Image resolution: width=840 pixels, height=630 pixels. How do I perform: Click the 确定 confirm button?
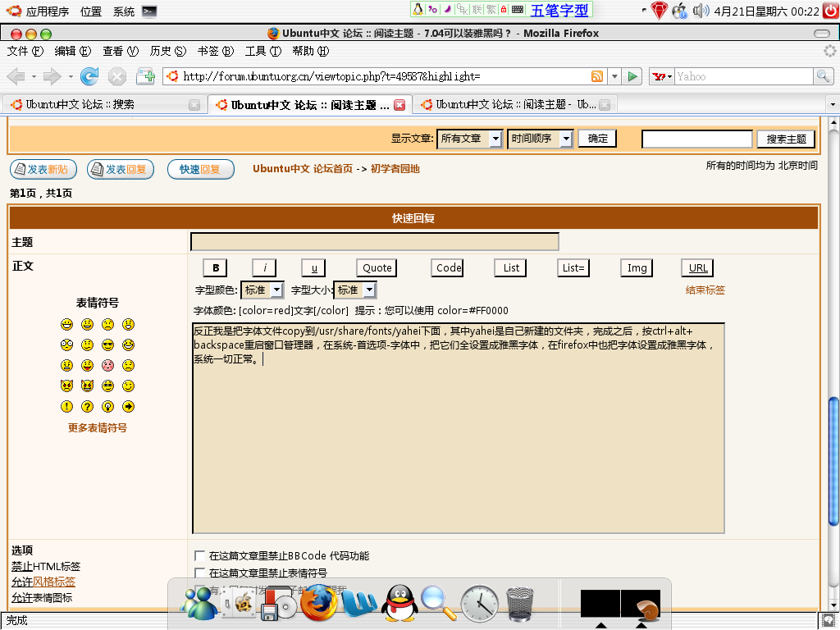click(597, 139)
